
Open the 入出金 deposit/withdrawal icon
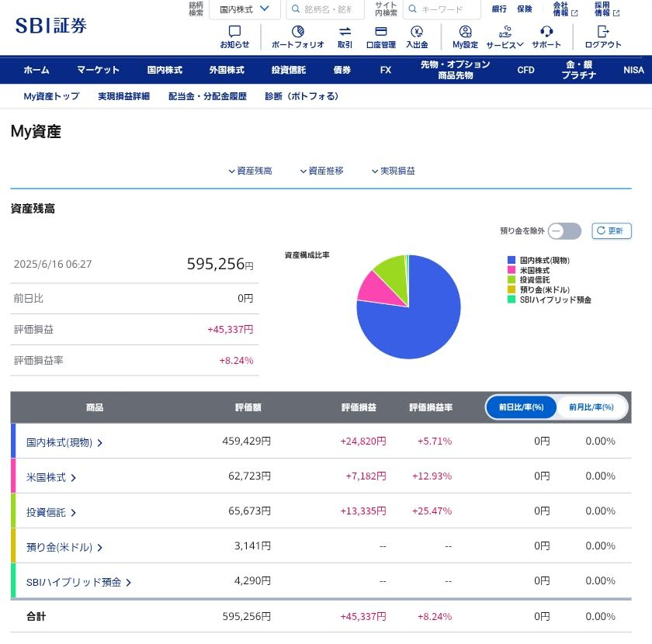[417, 32]
